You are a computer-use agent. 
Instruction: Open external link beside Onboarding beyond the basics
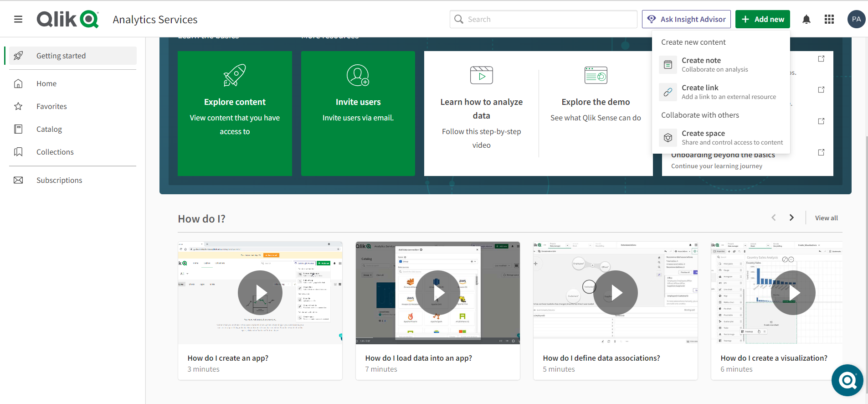[x=821, y=152]
